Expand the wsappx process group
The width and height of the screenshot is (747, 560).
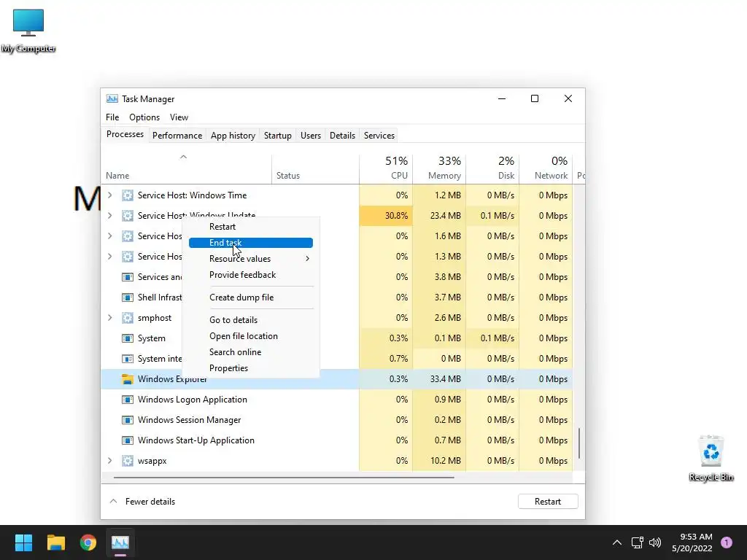point(110,461)
